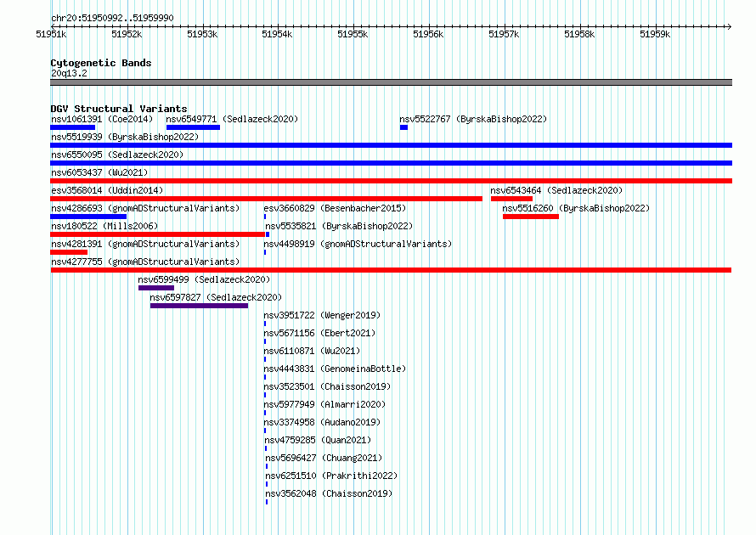Viewport: 756px width, 535px height.
Task: Click the 51953k ruler label
Action: coord(202,34)
